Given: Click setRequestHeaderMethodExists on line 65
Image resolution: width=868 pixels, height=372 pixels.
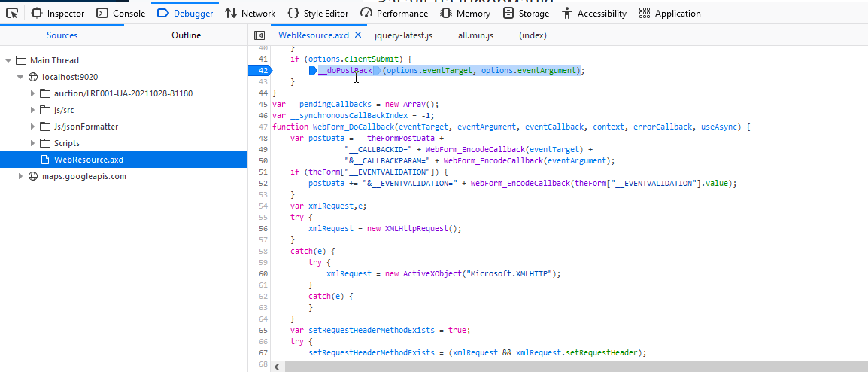Looking at the screenshot, I should [x=370, y=330].
